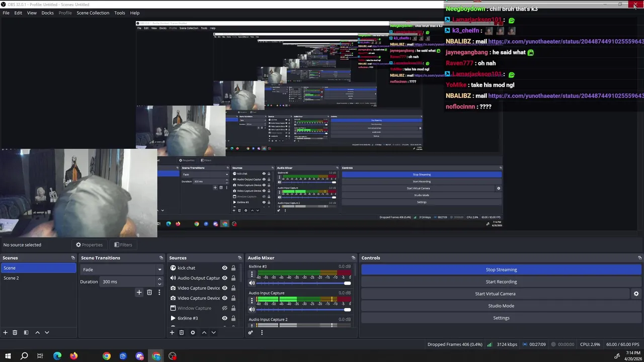644x362 pixels.
Task: Toggle the lock on Audio Output Capture source
Action: 233,278
